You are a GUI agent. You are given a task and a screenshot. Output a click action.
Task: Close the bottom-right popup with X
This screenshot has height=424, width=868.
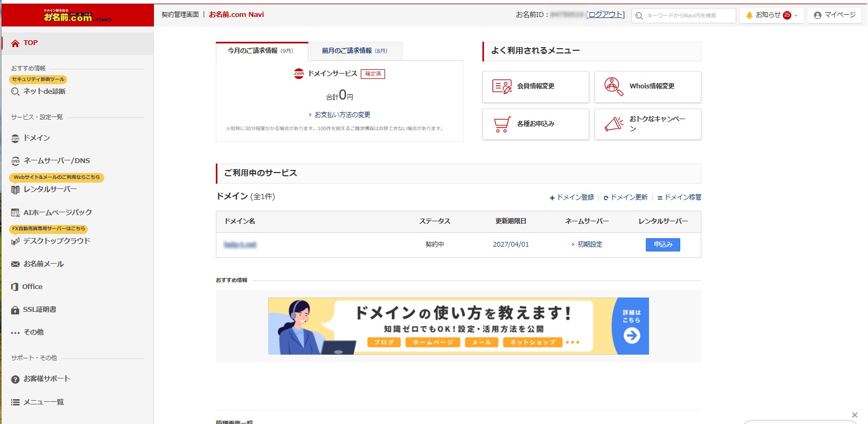[855, 415]
